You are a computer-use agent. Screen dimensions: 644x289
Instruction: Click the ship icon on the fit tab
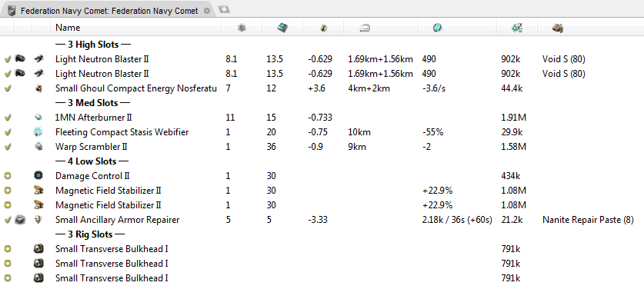(x=12, y=11)
